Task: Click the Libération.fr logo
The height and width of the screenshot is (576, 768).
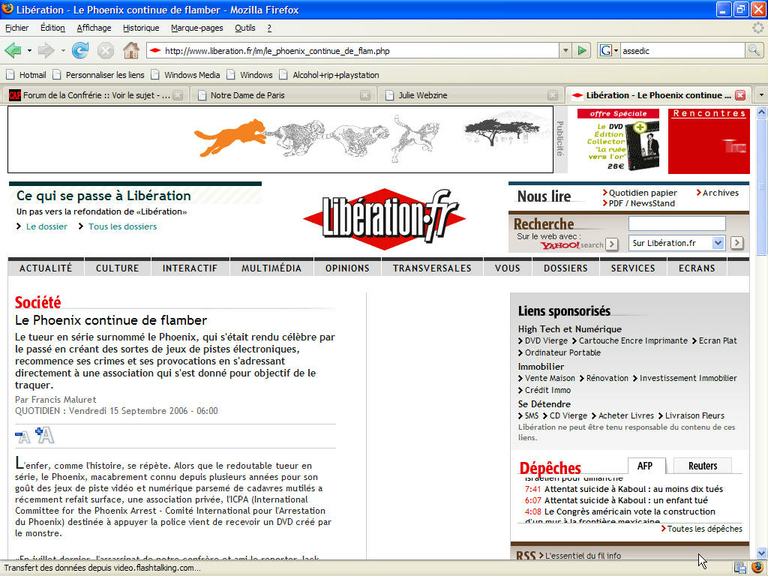Action: (385, 219)
